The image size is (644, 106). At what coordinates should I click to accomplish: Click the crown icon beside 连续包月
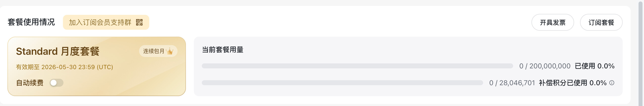tap(170, 51)
